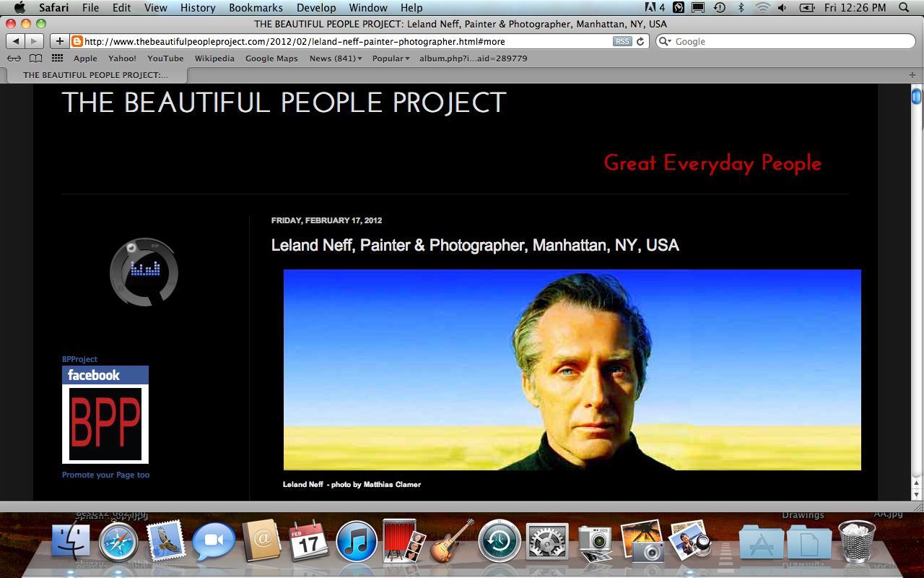This screenshot has width=924, height=578.
Task: Open the Leland Neff post title link
Action: pyautogui.click(x=475, y=245)
